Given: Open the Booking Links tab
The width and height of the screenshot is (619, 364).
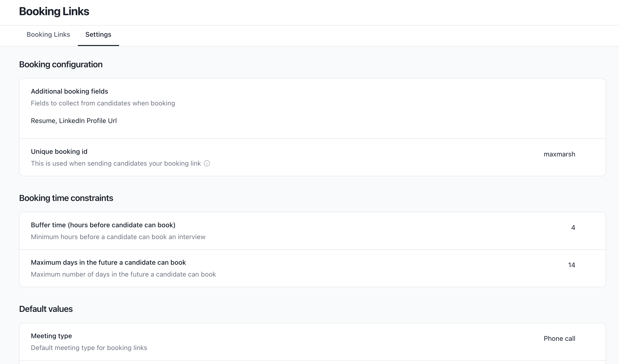Looking at the screenshot, I should tap(48, 35).
